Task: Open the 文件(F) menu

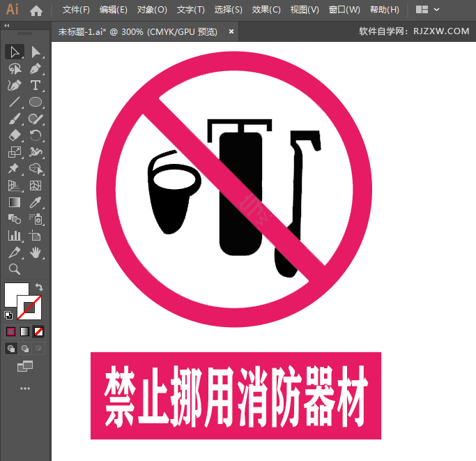Action: 76,10
